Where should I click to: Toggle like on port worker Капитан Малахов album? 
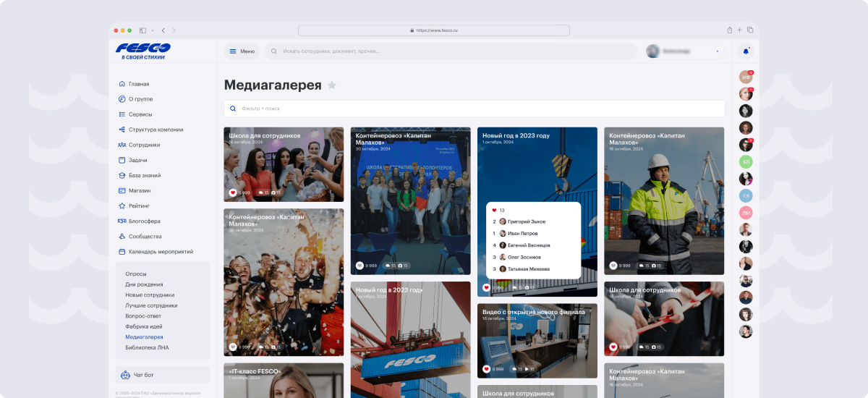coord(613,266)
